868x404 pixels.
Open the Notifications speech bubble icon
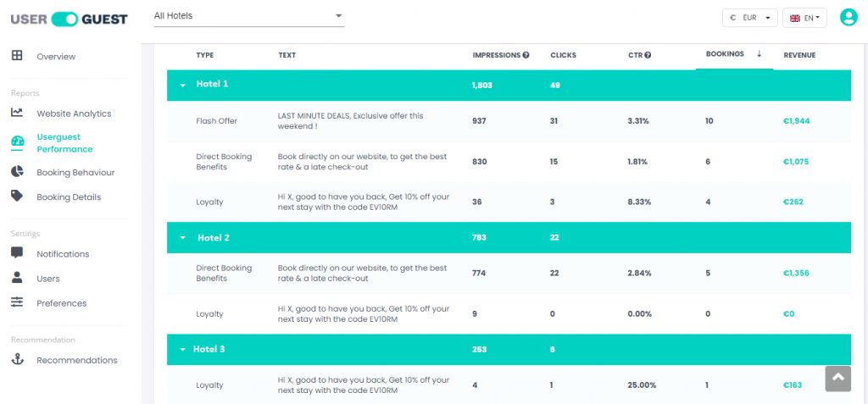[17, 253]
